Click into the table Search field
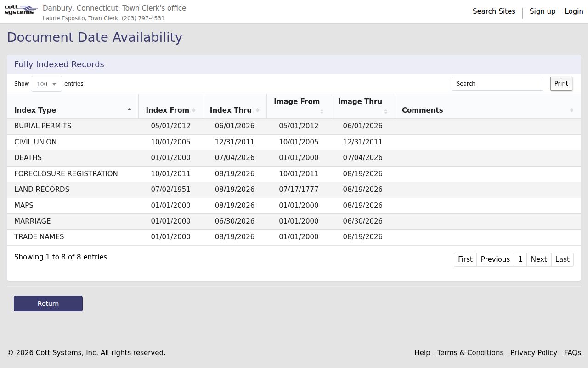 pos(498,84)
